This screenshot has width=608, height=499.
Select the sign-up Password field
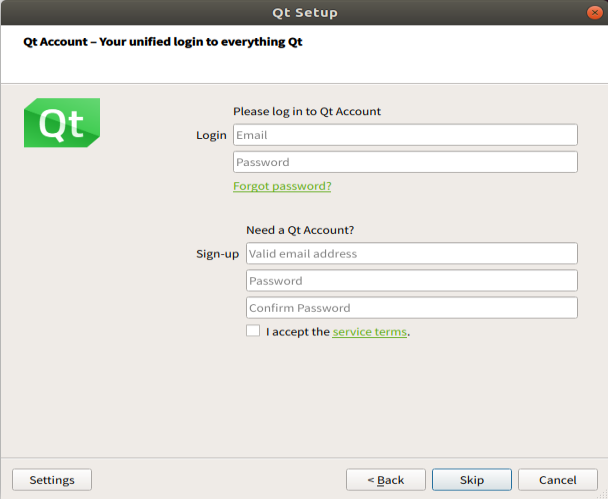[412, 281]
